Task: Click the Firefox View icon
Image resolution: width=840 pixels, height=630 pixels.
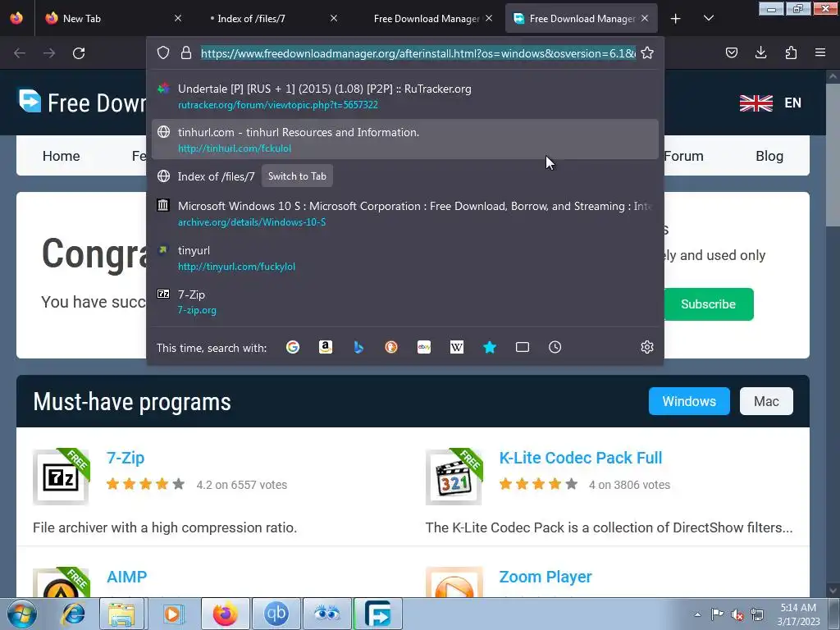Action: [x=16, y=18]
